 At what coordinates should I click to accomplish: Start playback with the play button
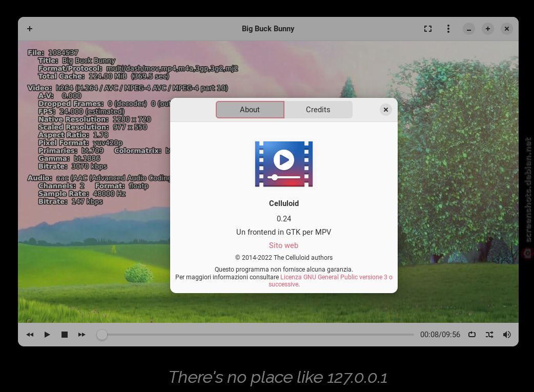(x=47, y=335)
